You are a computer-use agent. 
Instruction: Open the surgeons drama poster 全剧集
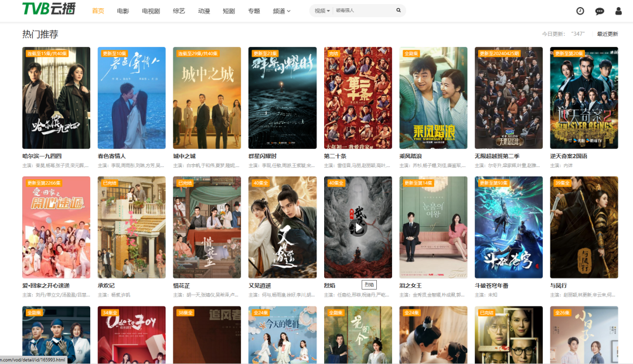pyautogui.click(x=56, y=335)
